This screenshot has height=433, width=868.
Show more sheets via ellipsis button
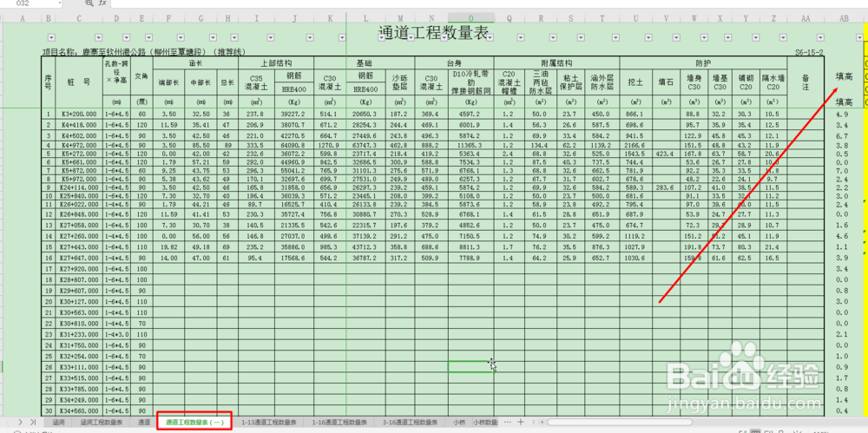508,422
